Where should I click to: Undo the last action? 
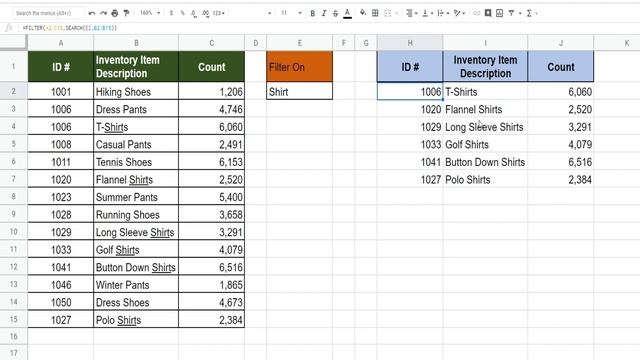(x=92, y=13)
